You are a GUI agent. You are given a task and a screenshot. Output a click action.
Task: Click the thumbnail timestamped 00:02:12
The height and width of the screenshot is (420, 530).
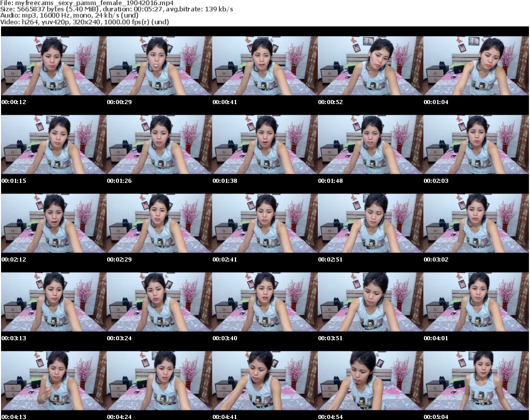pyautogui.click(x=54, y=223)
